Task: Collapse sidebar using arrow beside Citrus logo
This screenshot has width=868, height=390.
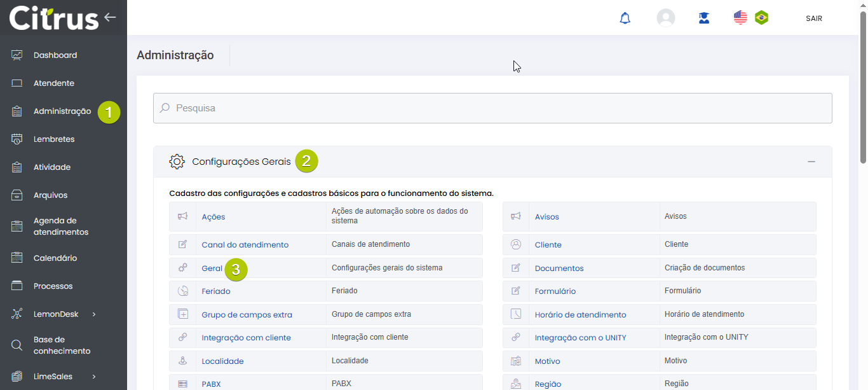Action: 111,17
